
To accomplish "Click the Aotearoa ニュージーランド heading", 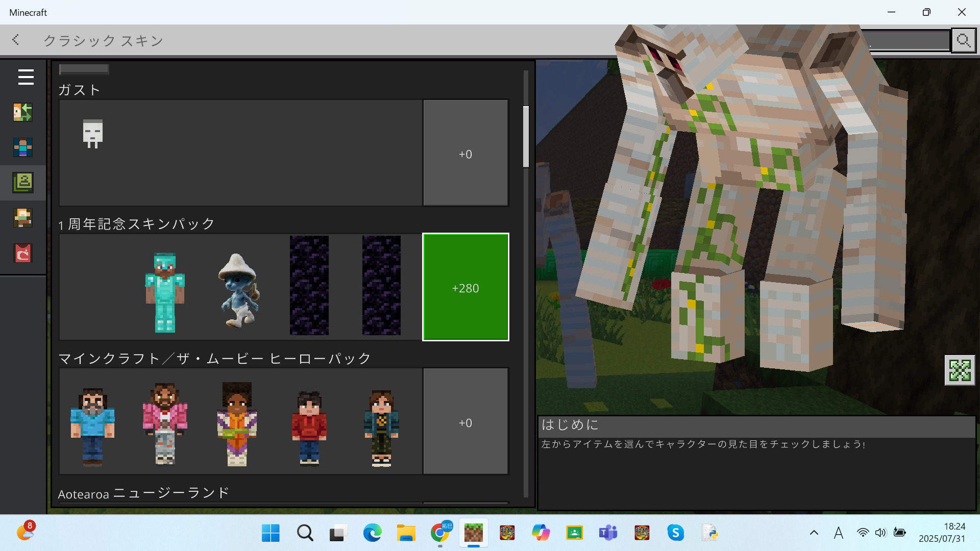I will click(x=143, y=493).
